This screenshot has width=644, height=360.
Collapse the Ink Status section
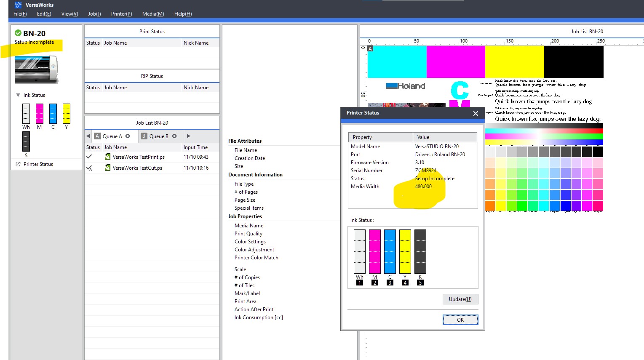tap(18, 95)
